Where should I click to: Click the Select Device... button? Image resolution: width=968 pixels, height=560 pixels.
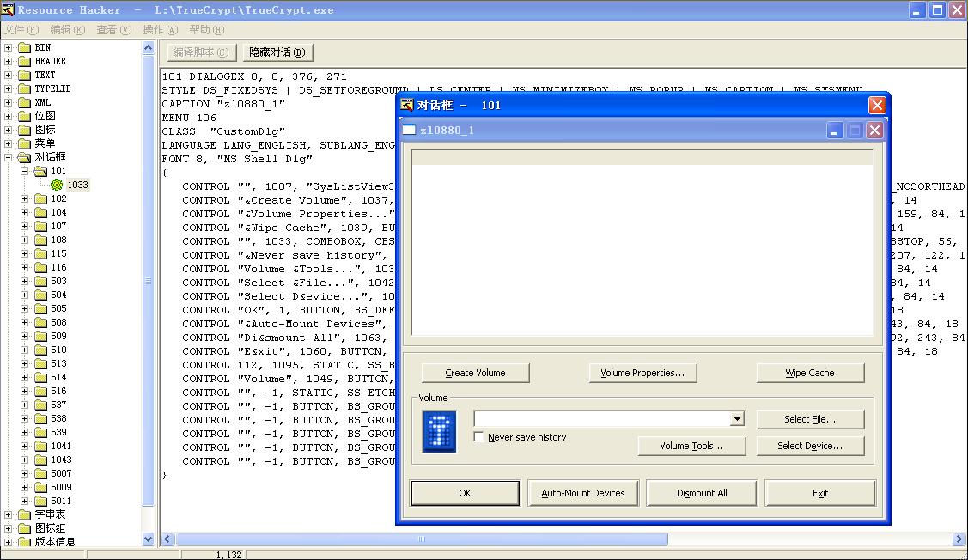[810, 446]
